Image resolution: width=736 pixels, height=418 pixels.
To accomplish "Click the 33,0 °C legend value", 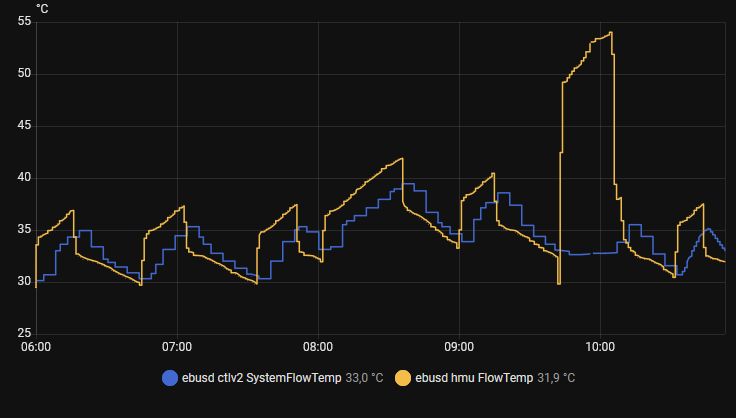I will [x=364, y=378].
